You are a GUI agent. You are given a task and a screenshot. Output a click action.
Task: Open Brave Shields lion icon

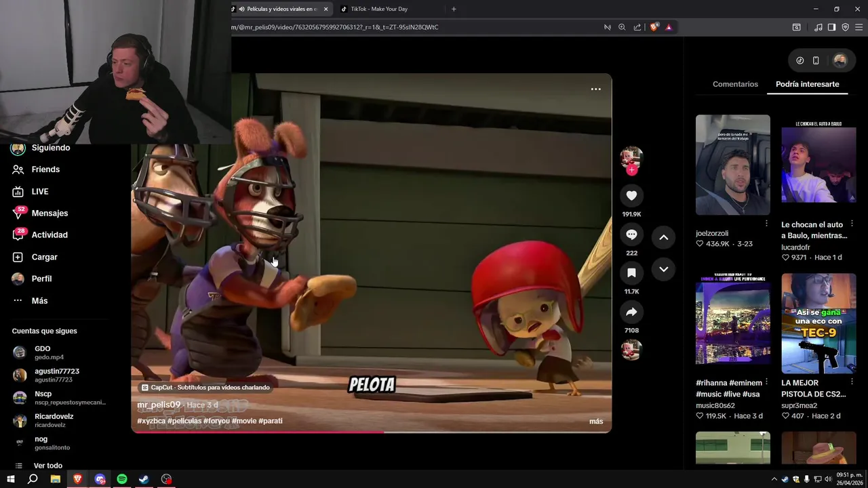[x=654, y=27]
